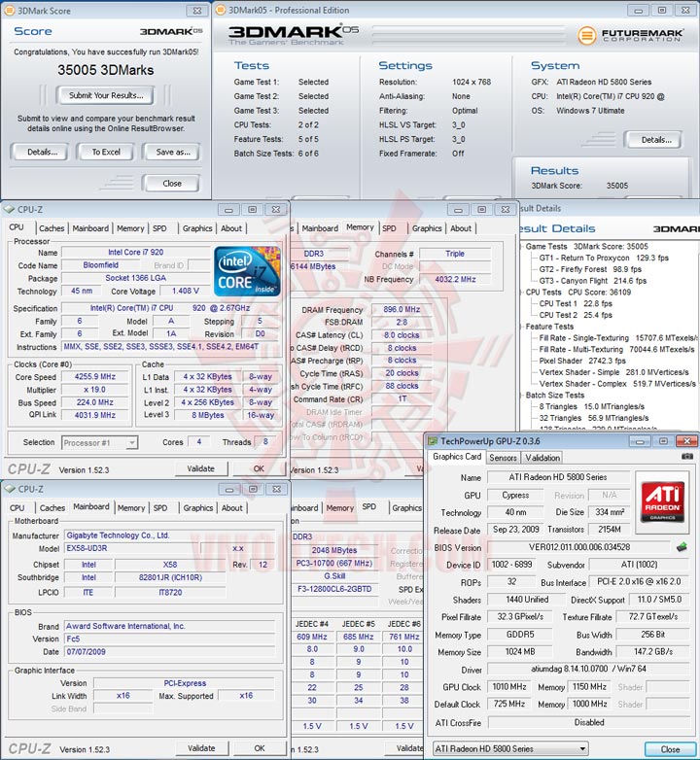The height and width of the screenshot is (760, 700).
Task: Collapse the Feature Tests tree node
Action: click(x=521, y=327)
